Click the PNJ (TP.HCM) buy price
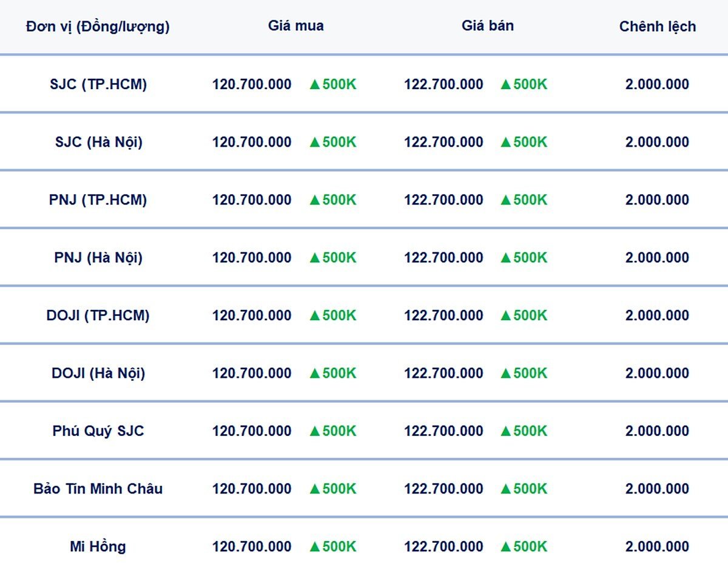This screenshot has height=570, width=728. coord(252,199)
